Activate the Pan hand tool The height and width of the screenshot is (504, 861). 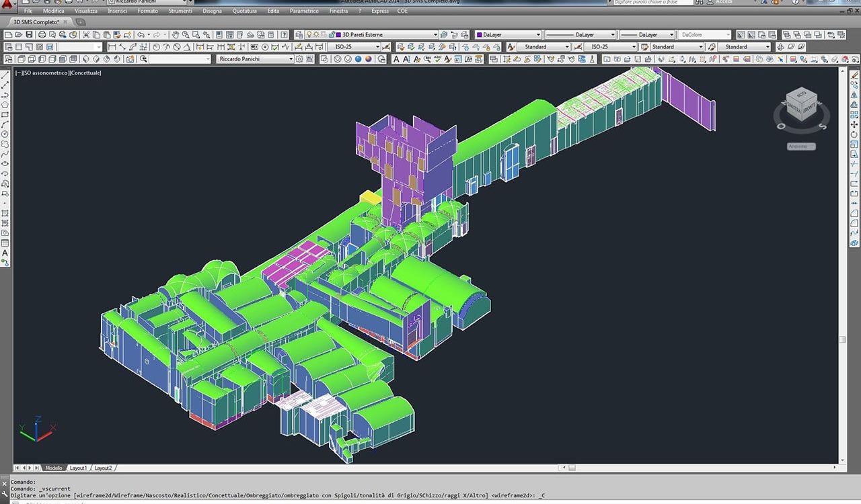(175, 34)
